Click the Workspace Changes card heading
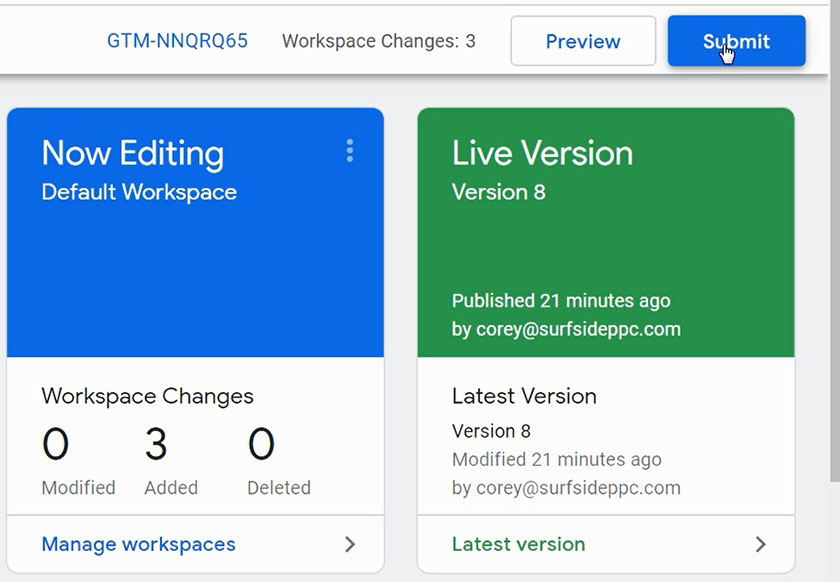 point(147,396)
